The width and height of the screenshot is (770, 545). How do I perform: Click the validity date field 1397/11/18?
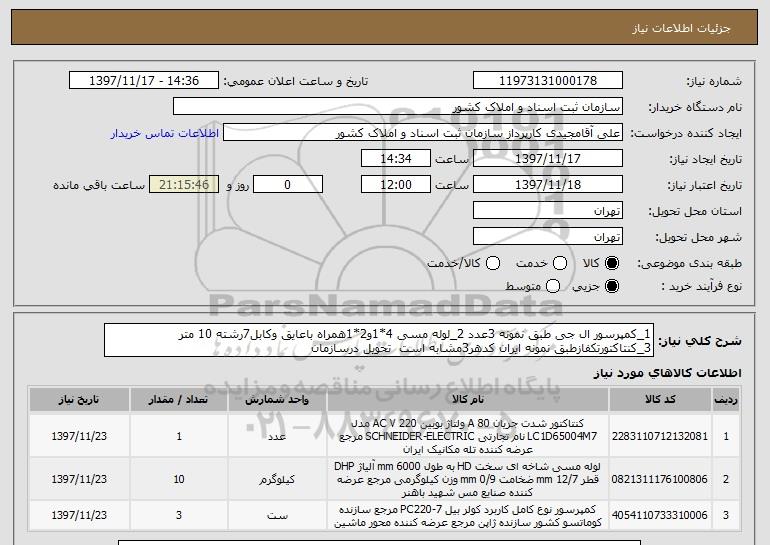click(x=548, y=185)
